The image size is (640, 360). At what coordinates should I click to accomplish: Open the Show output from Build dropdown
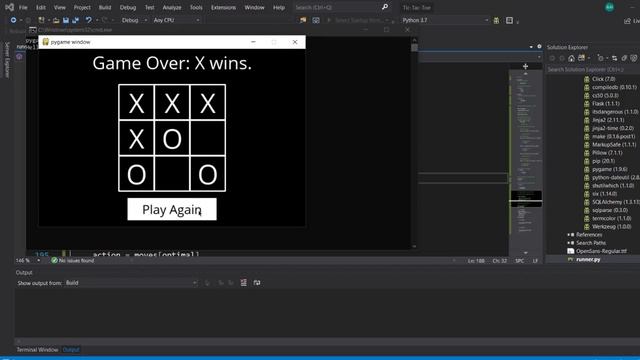click(131, 283)
